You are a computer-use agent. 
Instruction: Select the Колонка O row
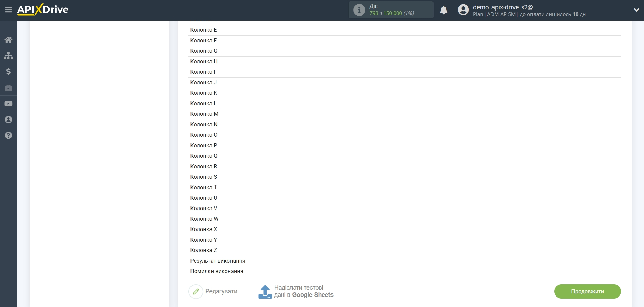tap(405, 135)
